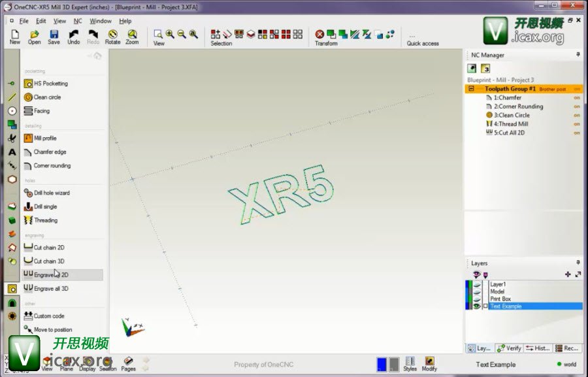Collapse Toolpath Group #1 tree
Image resolution: width=588 pixels, height=377 pixels.
tap(471, 89)
